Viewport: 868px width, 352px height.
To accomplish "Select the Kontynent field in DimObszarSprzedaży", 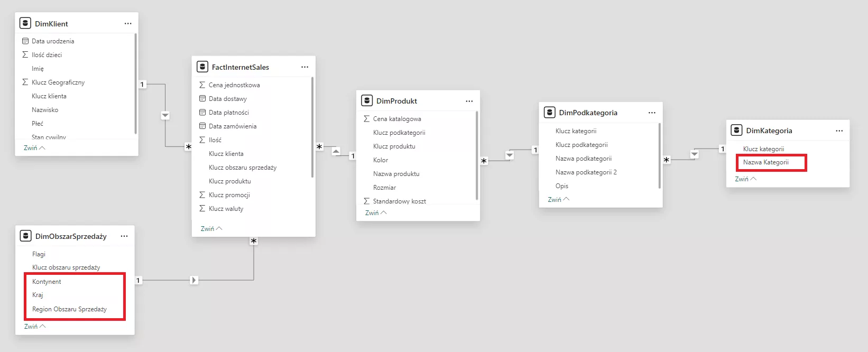I will (x=47, y=282).
